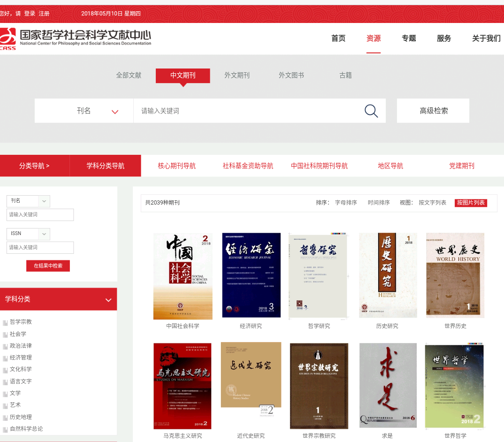
Task: Click folder icon beside 文学
Action: coord(5,394)
